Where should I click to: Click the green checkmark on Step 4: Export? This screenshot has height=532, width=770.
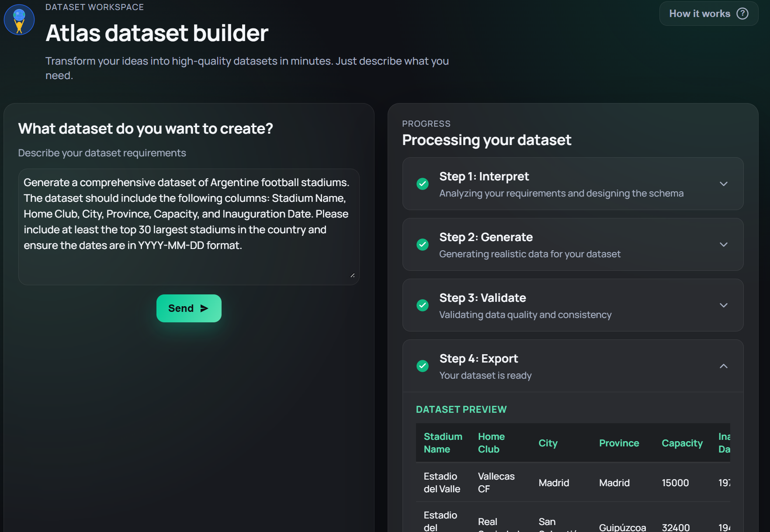423,366
